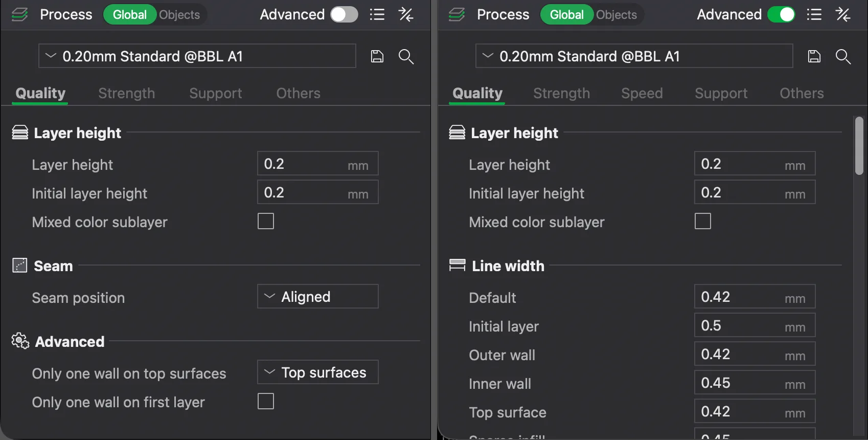Screen dimensions: 868x440
Task: Click the Line width section icon
Action: (x=457, y=265)
